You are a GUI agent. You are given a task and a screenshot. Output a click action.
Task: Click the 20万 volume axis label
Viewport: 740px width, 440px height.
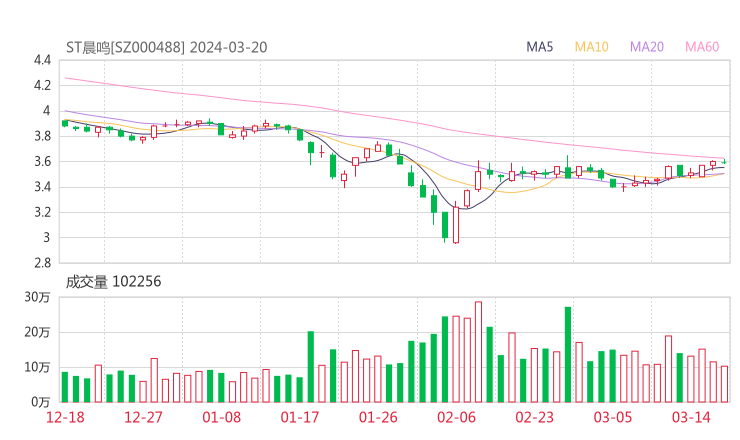point(37,332)
